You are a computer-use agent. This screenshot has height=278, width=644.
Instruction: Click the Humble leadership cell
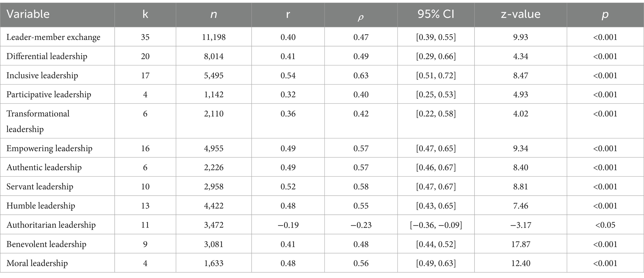pos(41,206)
